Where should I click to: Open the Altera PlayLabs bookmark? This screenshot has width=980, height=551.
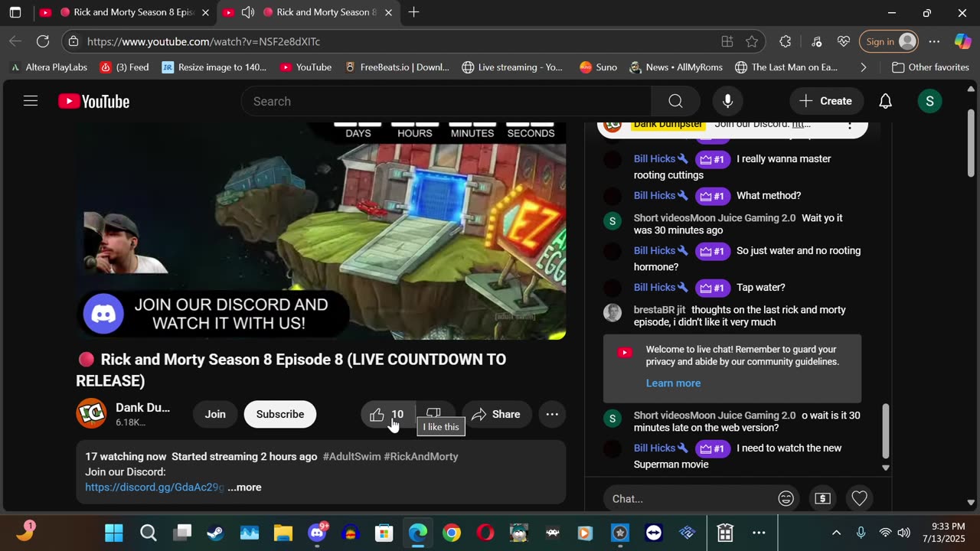(x=49, y=67)
